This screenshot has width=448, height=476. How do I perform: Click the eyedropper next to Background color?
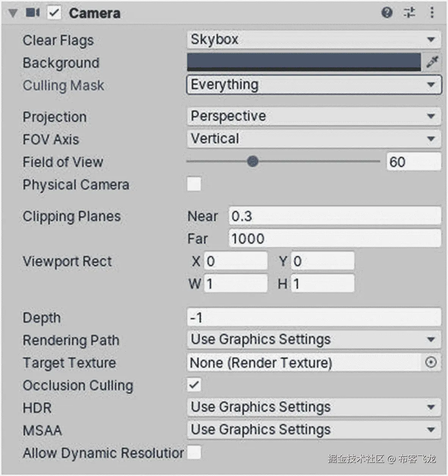432,62
